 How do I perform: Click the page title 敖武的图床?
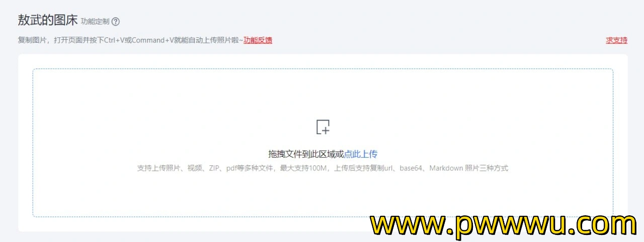coord(48,20)
